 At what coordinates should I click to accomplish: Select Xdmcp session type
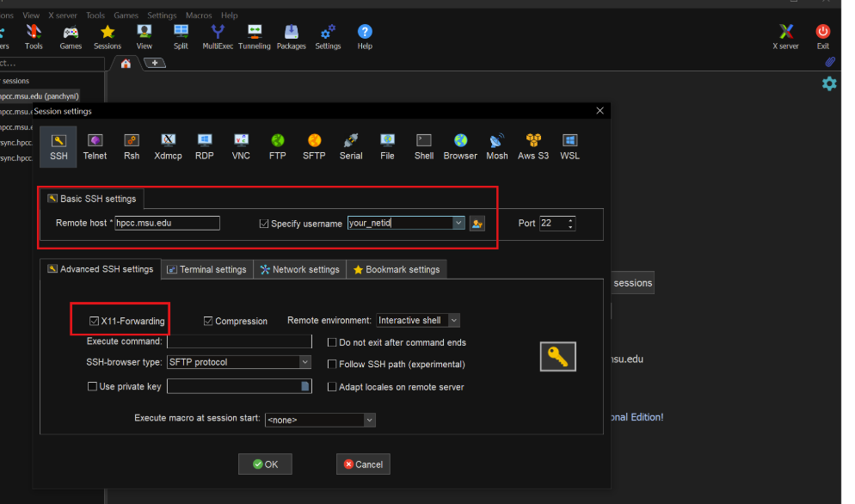[x=168, y=147]
